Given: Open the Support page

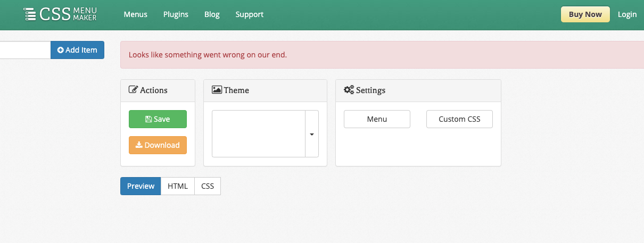Looking at the screenshot, I should click(249, 14).
